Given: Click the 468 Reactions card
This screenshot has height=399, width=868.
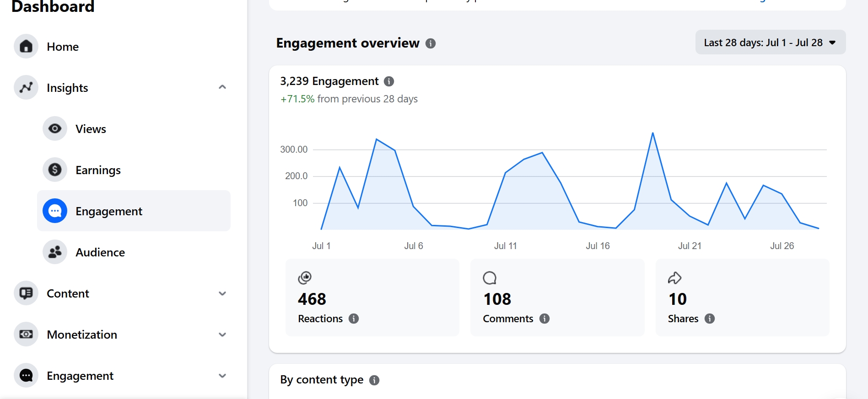Looking at the screenshot, I should (372, 298).
